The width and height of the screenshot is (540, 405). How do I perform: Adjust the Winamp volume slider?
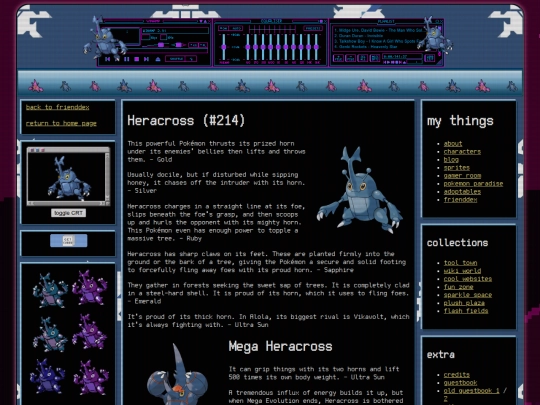pyautogui.click(x=155, y=45)
